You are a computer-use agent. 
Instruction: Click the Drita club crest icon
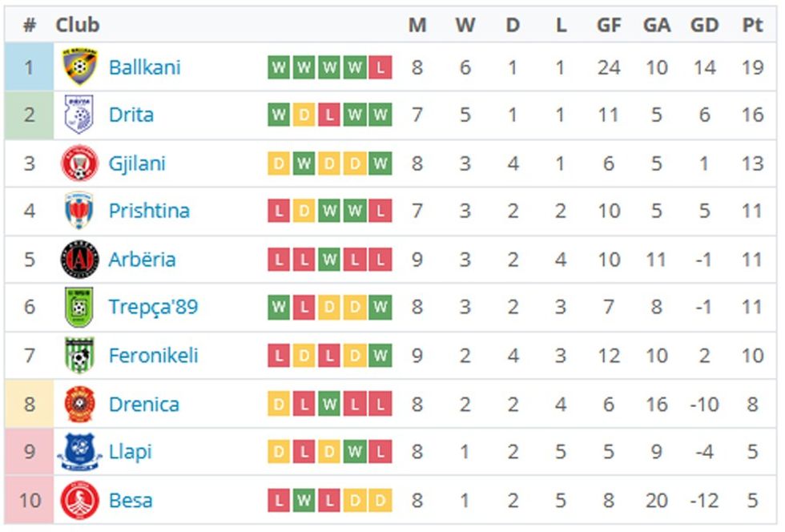click(79, 115)
